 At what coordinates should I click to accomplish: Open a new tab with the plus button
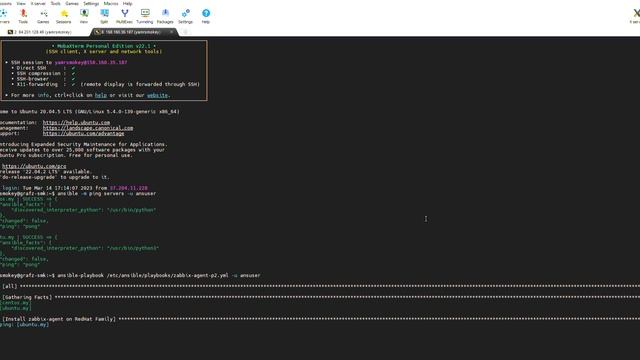185,32
